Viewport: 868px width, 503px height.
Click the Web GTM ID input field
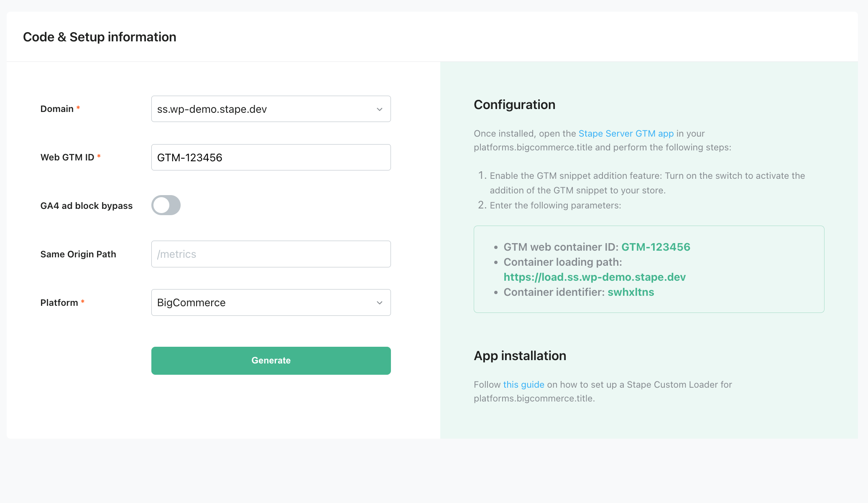271,157
